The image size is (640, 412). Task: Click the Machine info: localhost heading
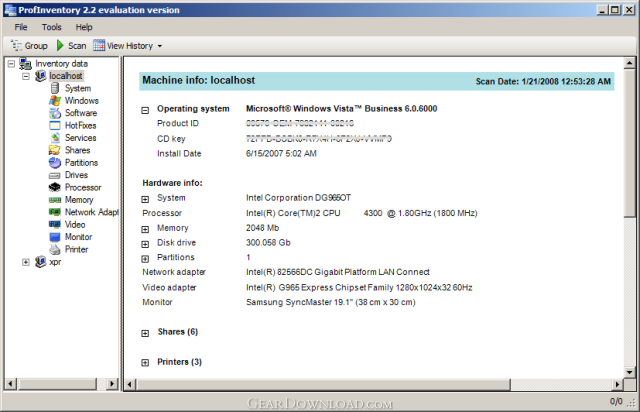pos(198,80)
